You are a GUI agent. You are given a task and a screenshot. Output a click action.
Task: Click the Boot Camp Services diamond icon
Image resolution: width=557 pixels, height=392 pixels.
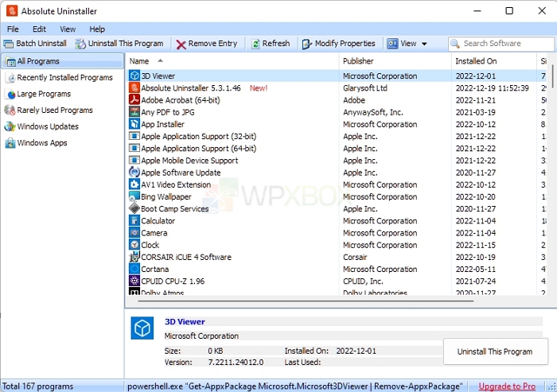click(134, 208)
